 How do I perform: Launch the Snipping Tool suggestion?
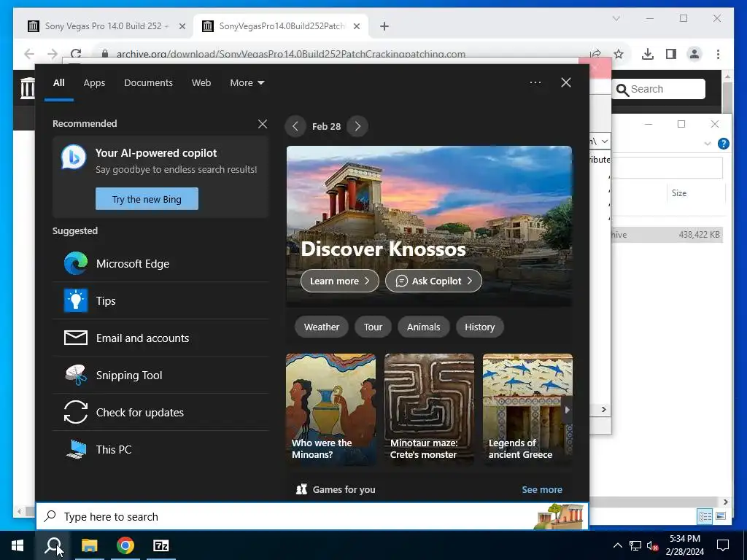coord(160,376)
